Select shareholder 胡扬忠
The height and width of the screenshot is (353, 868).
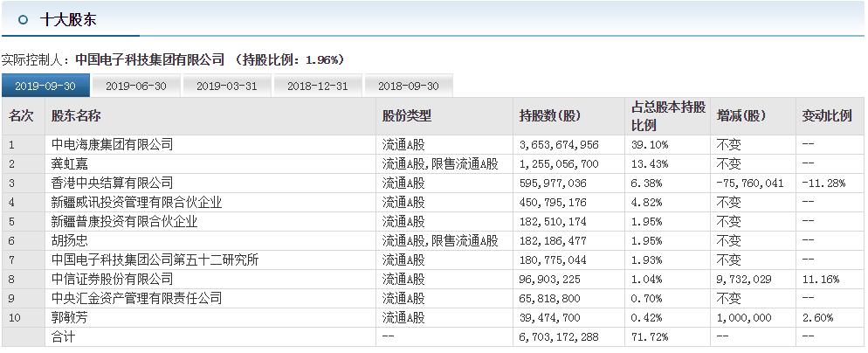pyautogui.click(x=69, y=240)
